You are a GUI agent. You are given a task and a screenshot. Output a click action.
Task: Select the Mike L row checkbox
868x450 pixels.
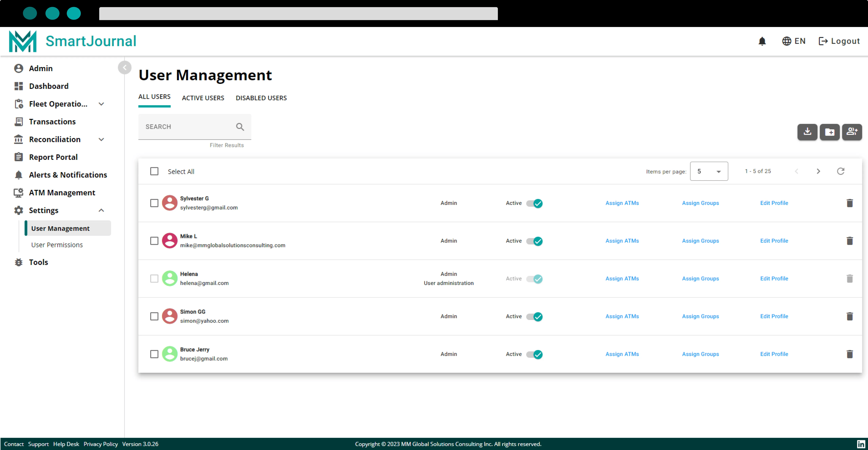coord(154,241)
